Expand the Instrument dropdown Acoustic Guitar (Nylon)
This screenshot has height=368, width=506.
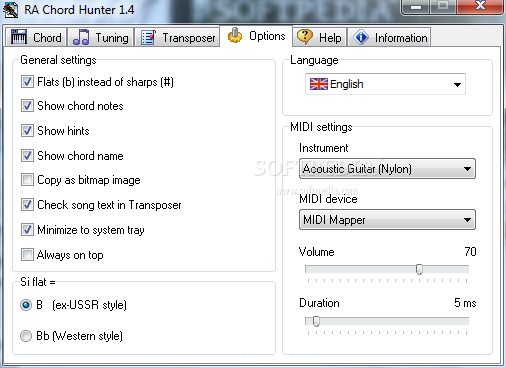tap(387, 169)
